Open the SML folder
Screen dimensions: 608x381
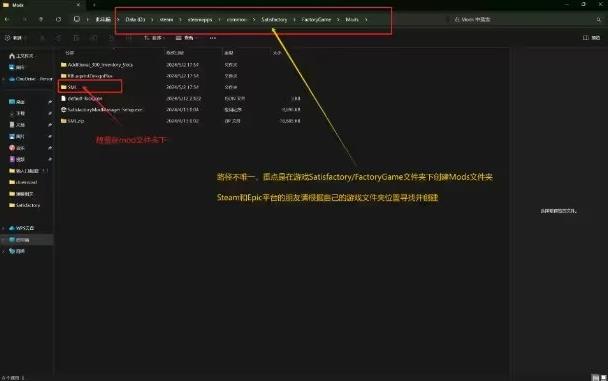click(72, 87)
